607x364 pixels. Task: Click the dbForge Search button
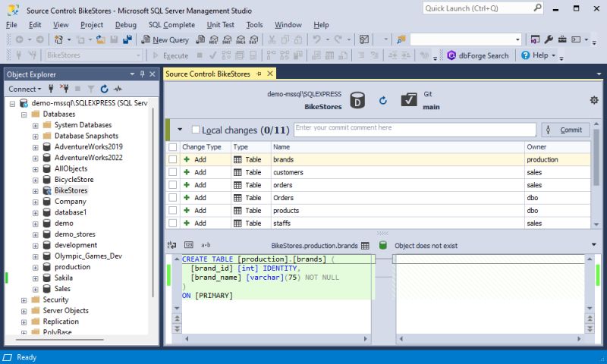478,55
